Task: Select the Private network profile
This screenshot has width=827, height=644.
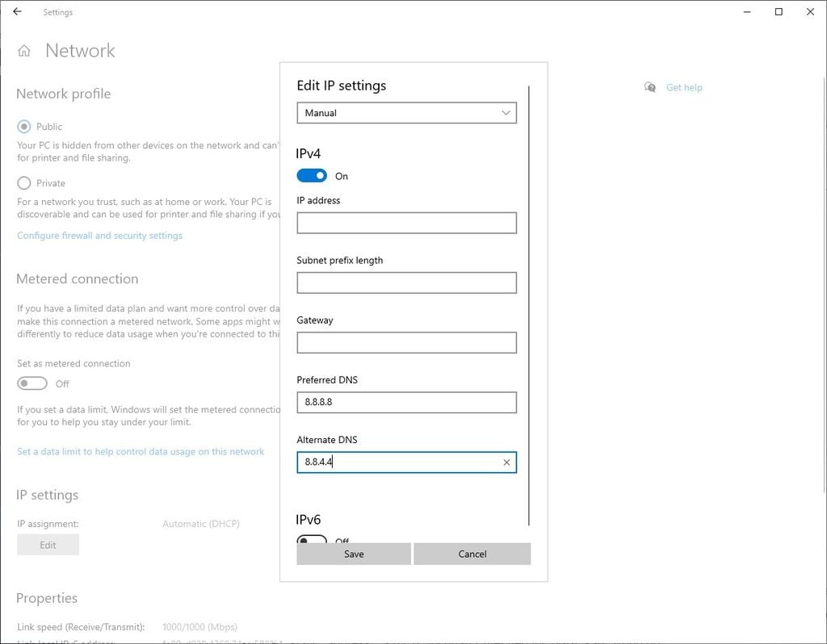Action: coord(23,183)
